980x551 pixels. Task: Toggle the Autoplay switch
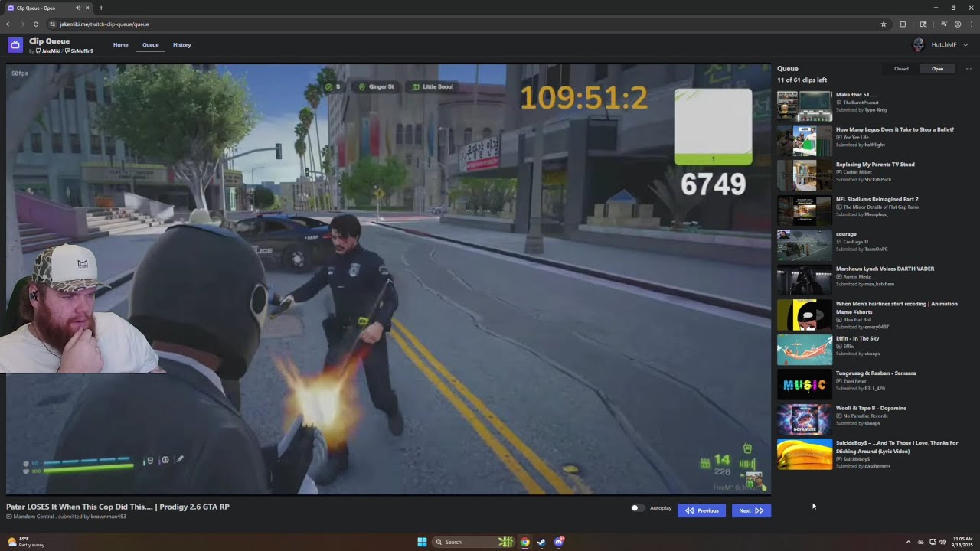[x=637, y=508]
